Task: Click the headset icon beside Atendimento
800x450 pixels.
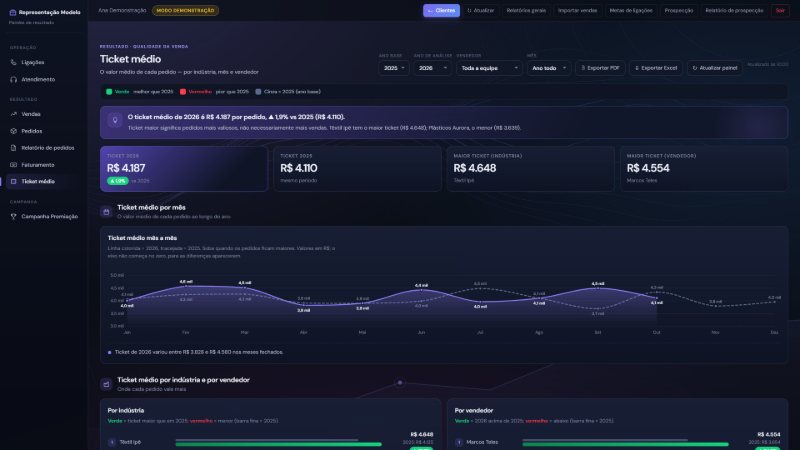Action: click(x=13, y=80)
